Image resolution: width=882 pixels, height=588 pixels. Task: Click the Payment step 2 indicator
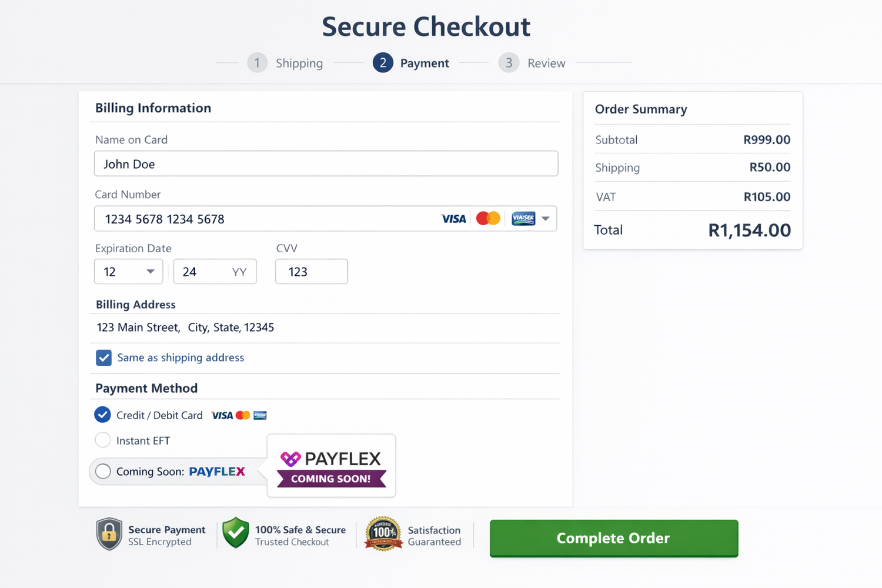coord(383,63)
